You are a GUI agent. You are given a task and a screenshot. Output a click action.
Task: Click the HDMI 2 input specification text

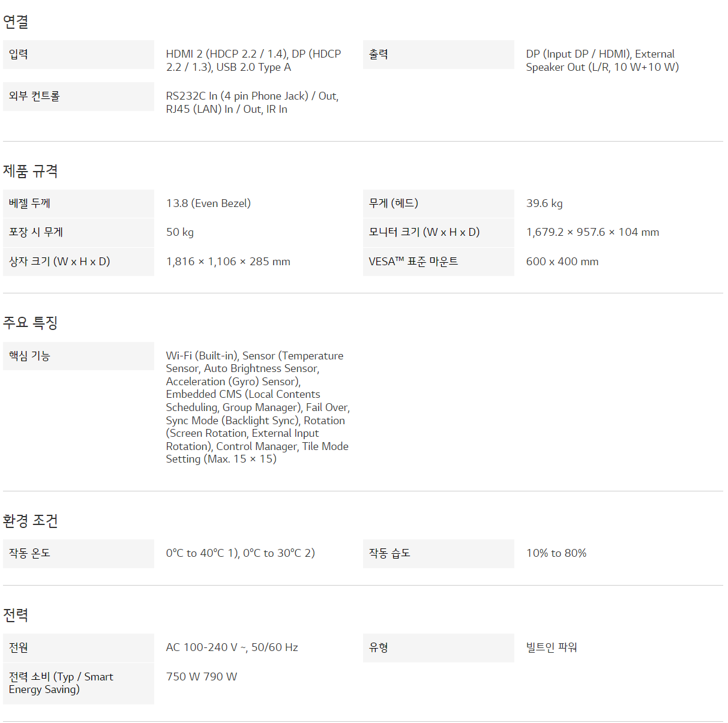click(x=253, y=61)
